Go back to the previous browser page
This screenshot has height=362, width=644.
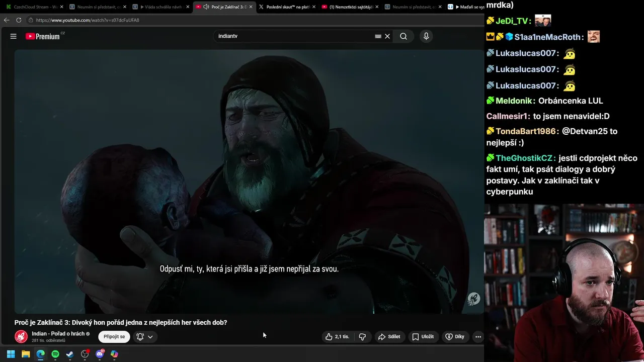(x=7, y=20)
